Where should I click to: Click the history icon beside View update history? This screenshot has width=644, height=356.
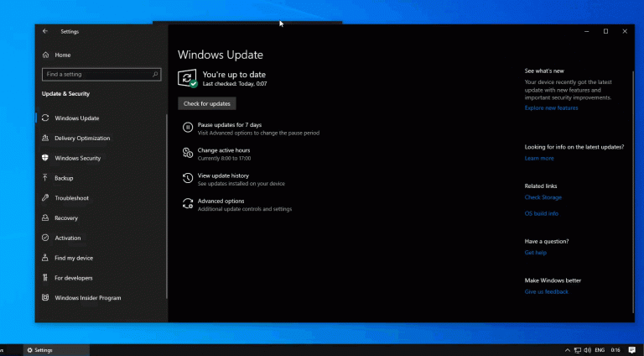pyautogui.click(x=188, y=178)
